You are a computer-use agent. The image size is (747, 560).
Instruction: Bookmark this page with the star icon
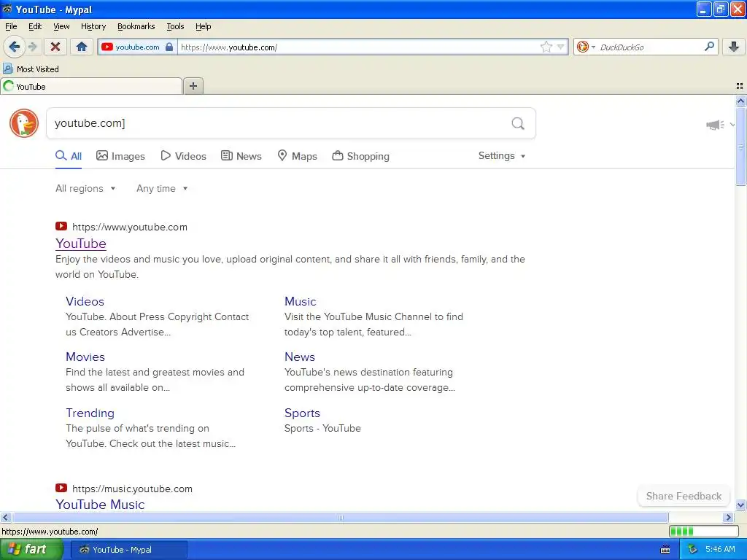[546, 47]
